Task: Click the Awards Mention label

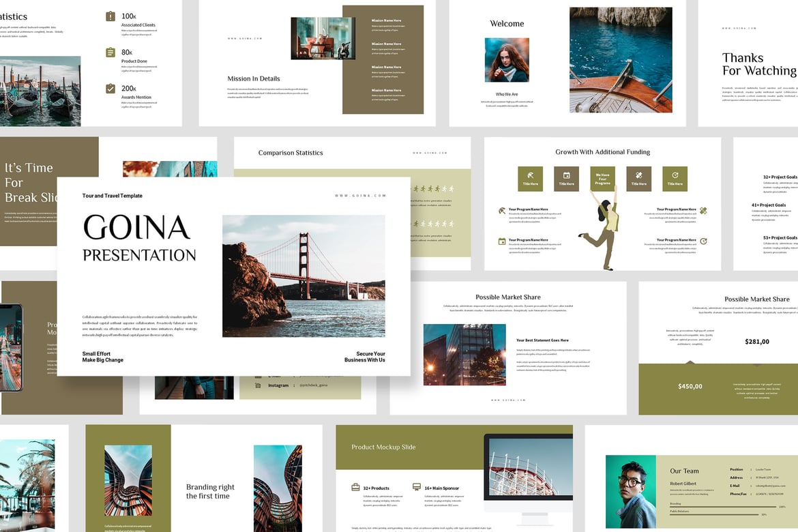Action: pyautogui.click(x=136, y=98)
